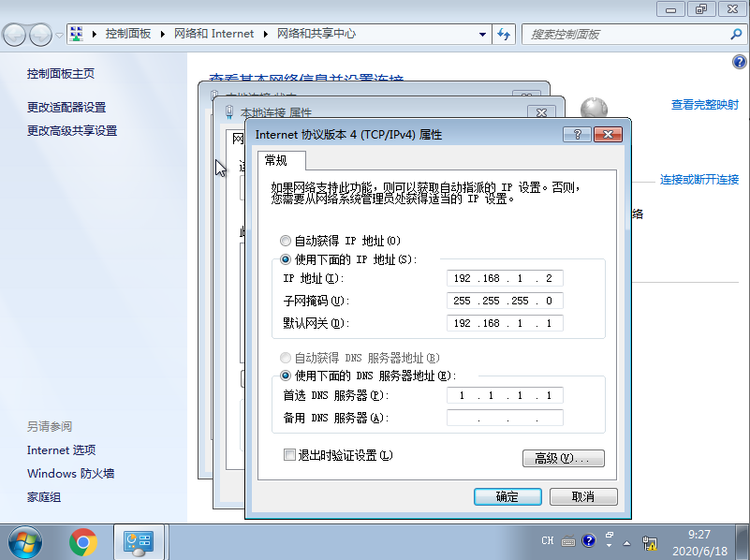The height and width of the screenshot is (560, 750).
Task: Select 自动获得 IP 地址 radio option
Action: click(285, 241)
